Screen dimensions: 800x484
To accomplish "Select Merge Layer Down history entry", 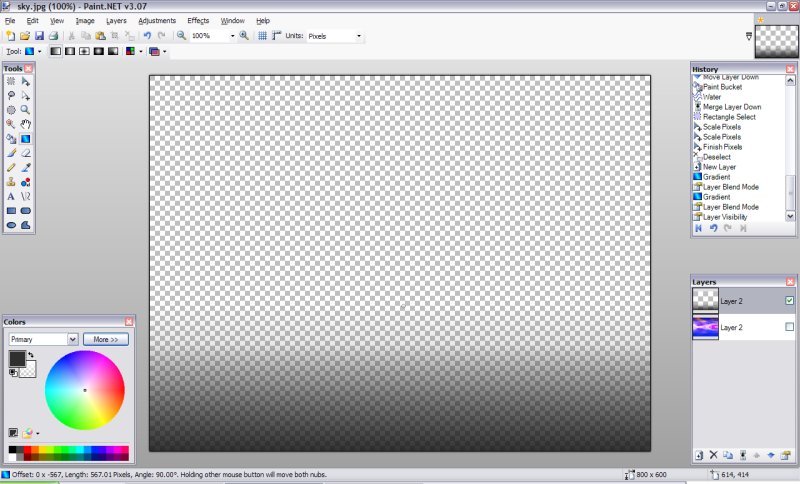I will [731, 107].
